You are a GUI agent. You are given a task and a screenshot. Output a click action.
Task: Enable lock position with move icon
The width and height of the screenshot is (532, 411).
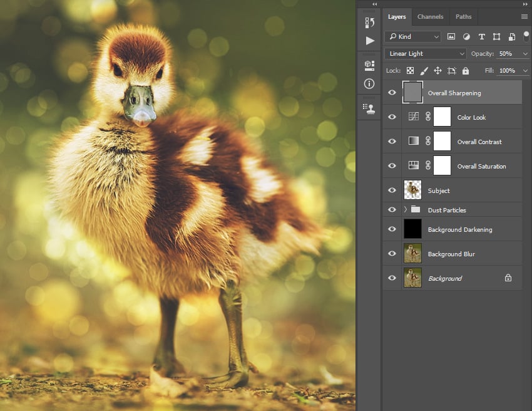tap(438, 70)
